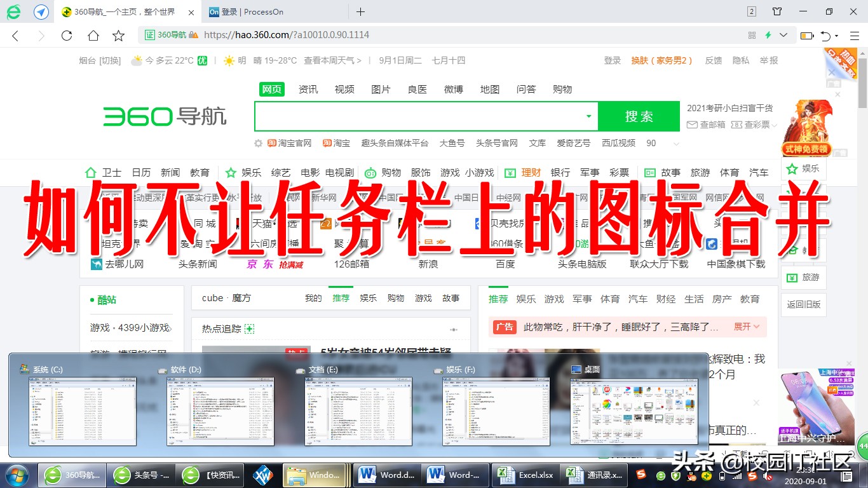Click the blue compass navigation icon
868x488 pixels.
pos(41,11)
